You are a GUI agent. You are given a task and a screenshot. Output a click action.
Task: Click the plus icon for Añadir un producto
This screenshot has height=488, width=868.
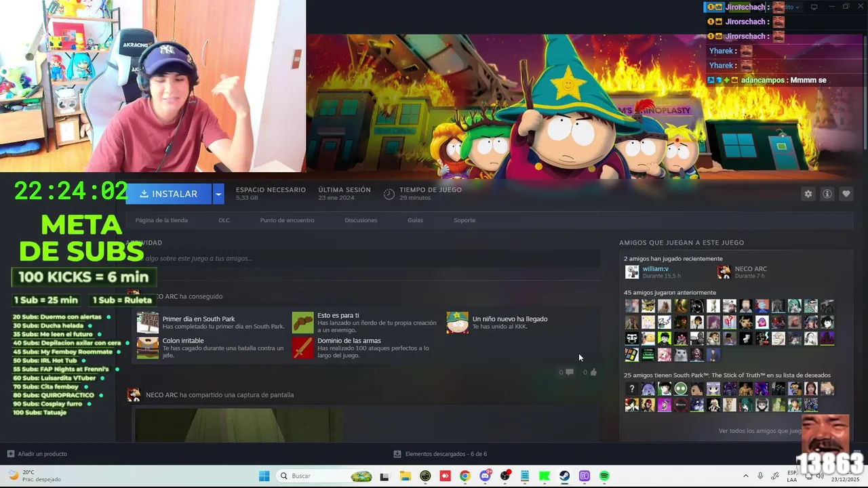pyautogui.click(x=10, y=454)
